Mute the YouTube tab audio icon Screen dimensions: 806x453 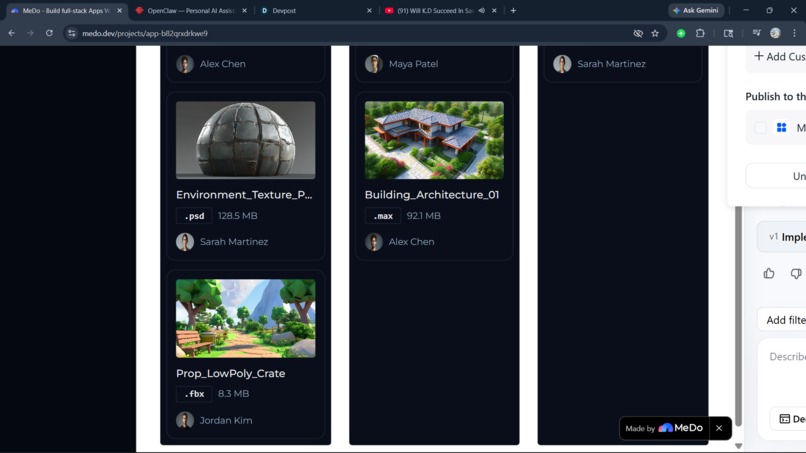pos(482,10)
